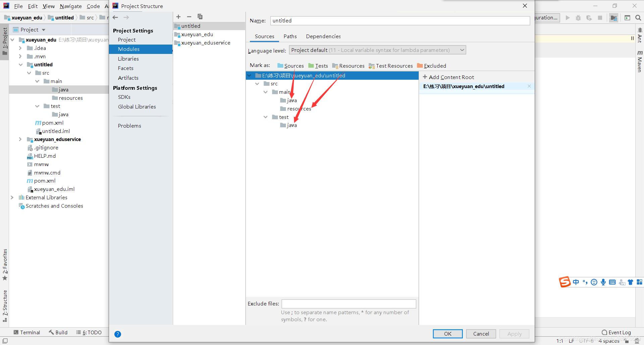Open the Maven tool window sidebar
The image size is (644, 345).
640,61
